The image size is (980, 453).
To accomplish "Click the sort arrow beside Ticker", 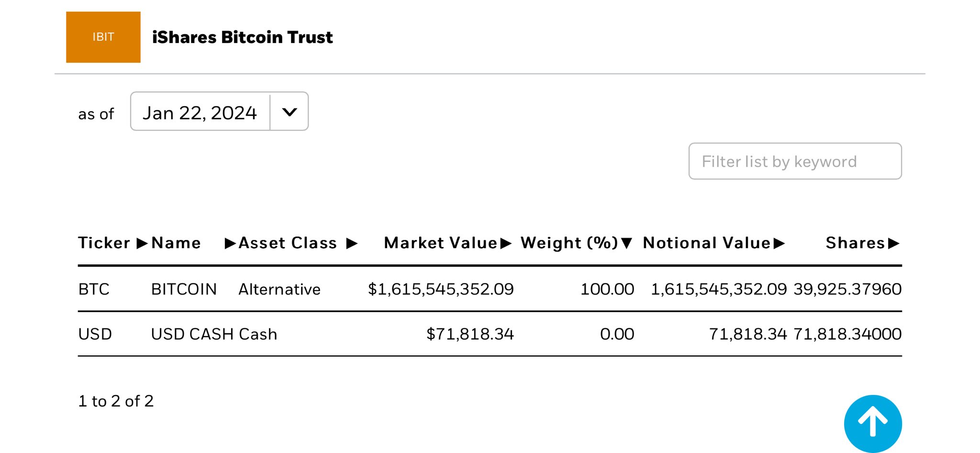I will click(x=142, y=243).
